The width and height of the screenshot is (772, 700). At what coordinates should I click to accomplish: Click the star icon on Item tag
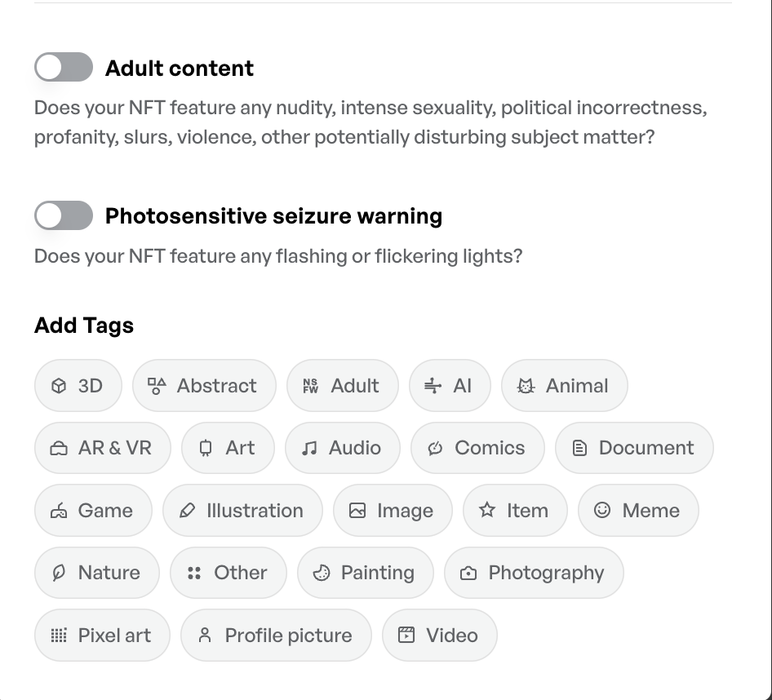coord(487,511)
